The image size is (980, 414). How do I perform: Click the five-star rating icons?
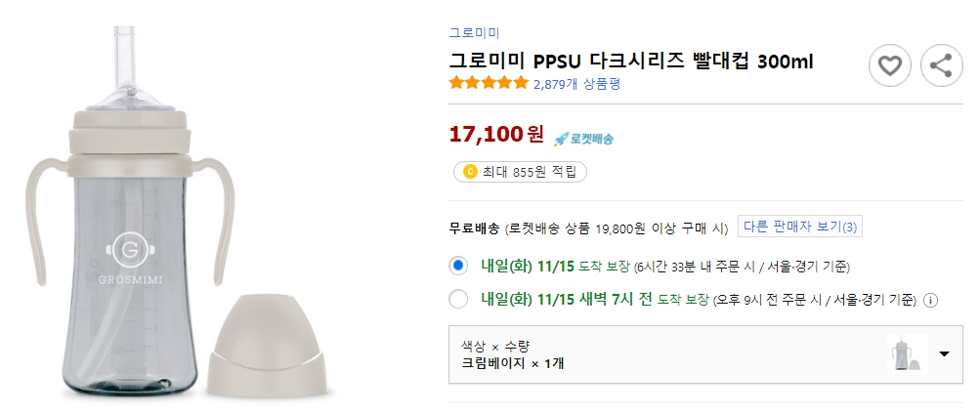point(489,84)
